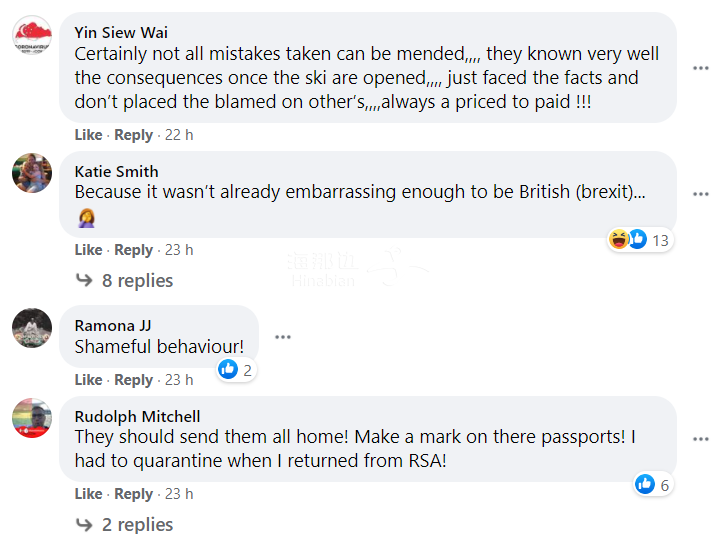Like Ramona JJ's comment
720x534 pixels.
click(88, 380)
